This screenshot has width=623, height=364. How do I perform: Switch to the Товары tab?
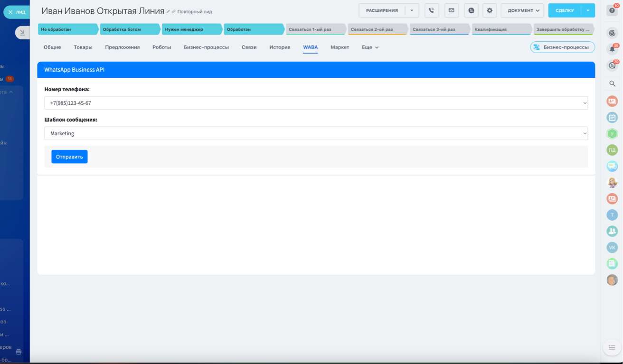coord(83,47)
